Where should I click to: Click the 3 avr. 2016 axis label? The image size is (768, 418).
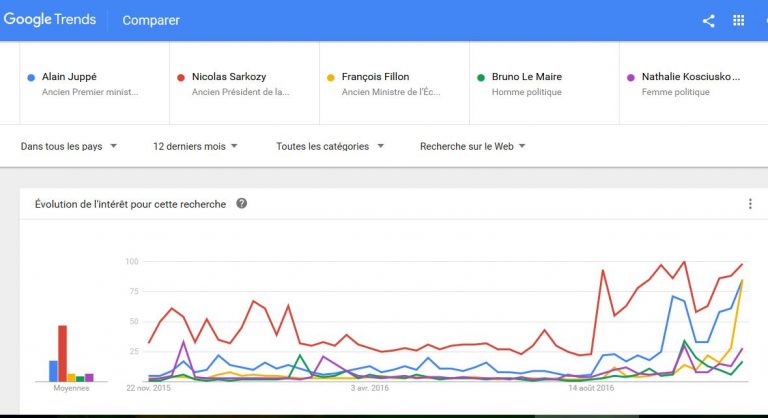click(369, 388)
